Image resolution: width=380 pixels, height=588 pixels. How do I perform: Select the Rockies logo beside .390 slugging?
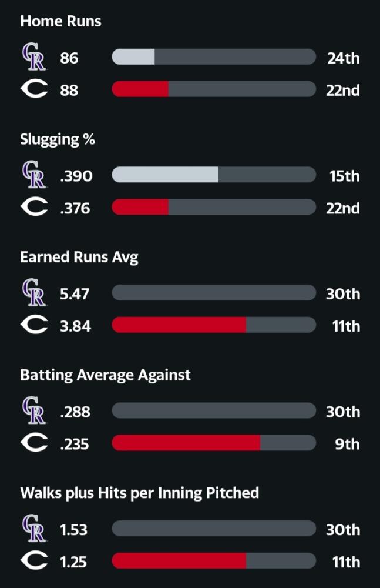[x=33, y=175]
